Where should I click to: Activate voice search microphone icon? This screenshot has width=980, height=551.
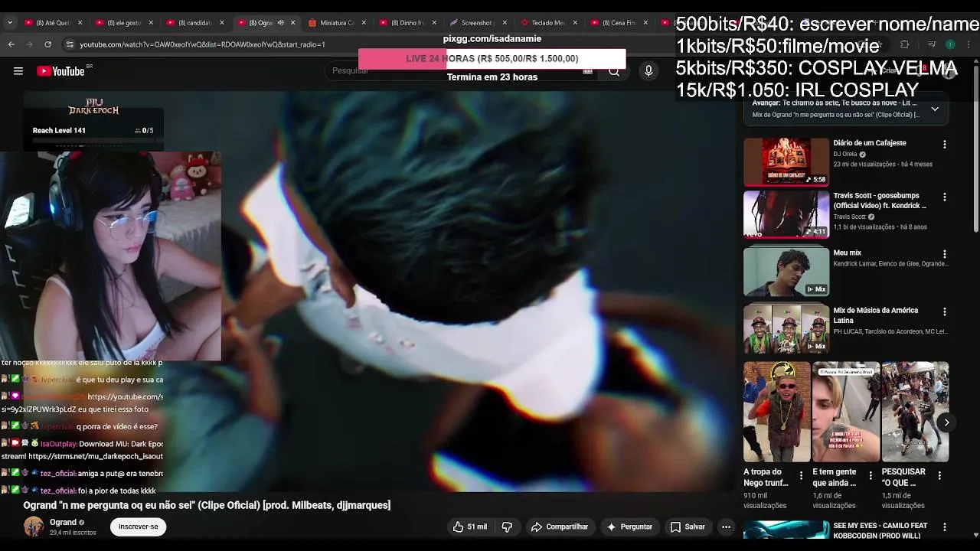pos(648,70)
